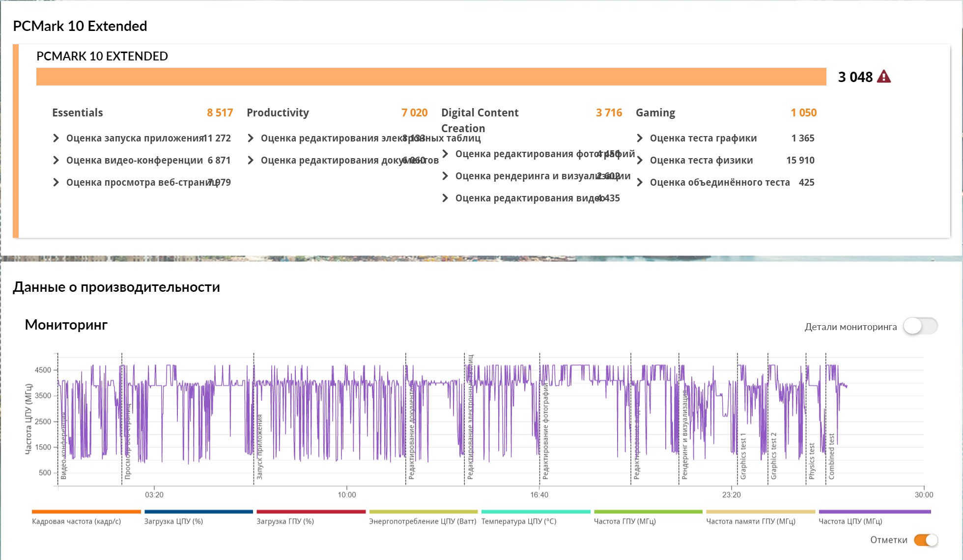Click Температура ЦПУ (°C) legend entry
This screenshot has height=560, width=963.
[519, 521]
